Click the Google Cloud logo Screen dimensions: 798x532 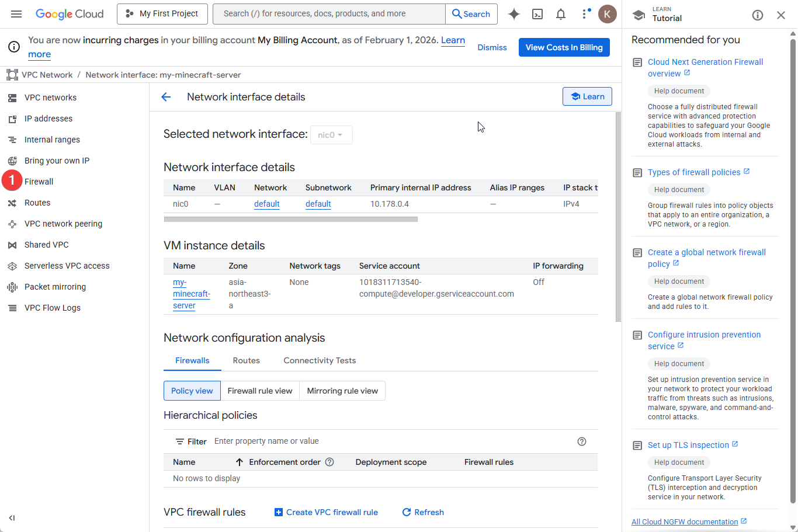point(70,13)
